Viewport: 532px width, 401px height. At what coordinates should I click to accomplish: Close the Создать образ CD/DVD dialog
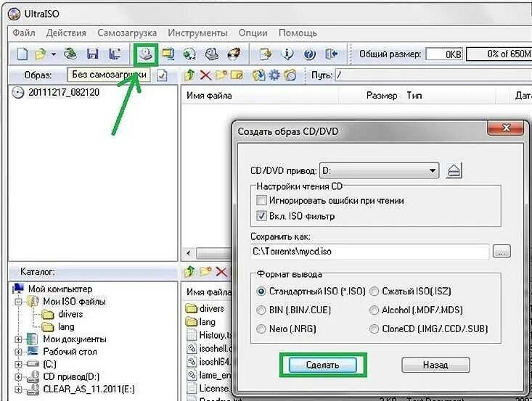point(506,128)
